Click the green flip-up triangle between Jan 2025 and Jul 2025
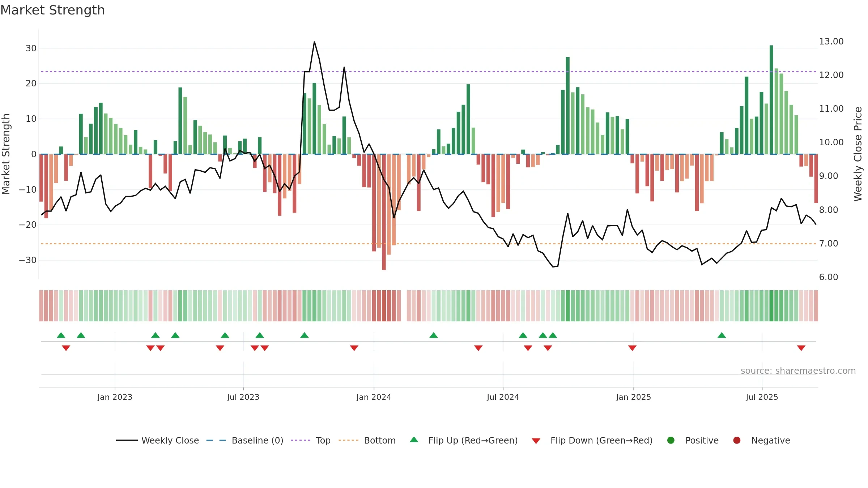The width and height of the screenshot is (868, 488). click(x=722, y=335)
